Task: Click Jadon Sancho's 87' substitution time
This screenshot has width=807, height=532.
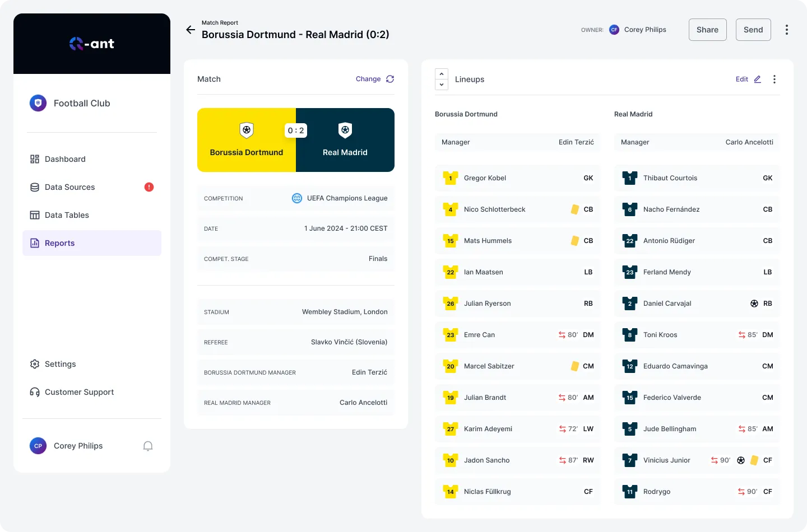Action: pos(573,460)
